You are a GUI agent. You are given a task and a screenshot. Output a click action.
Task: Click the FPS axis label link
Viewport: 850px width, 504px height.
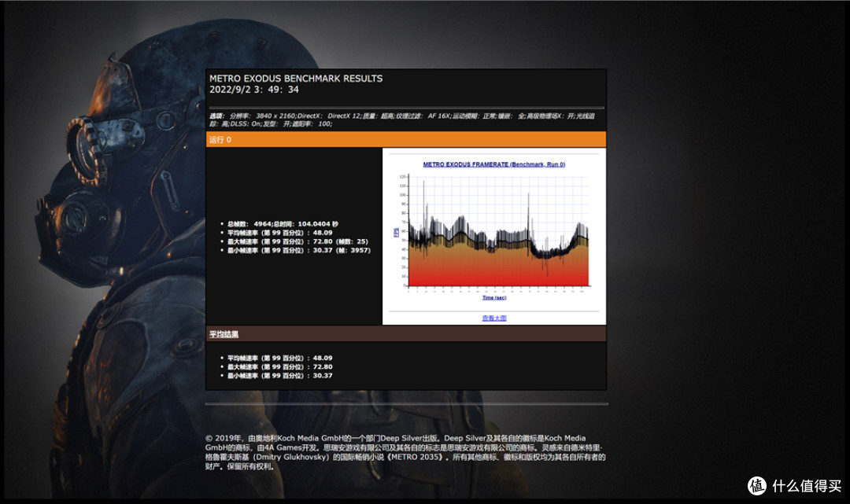396,232
